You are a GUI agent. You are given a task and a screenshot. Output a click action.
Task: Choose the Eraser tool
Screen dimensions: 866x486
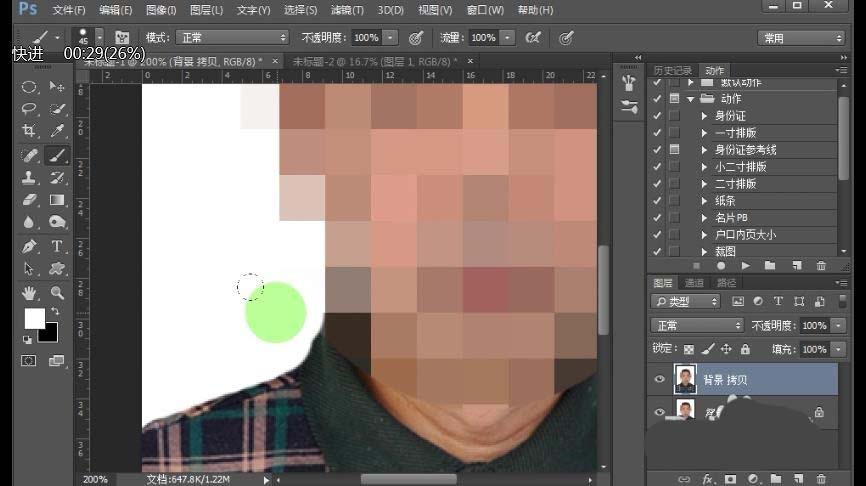coord(29,199)
